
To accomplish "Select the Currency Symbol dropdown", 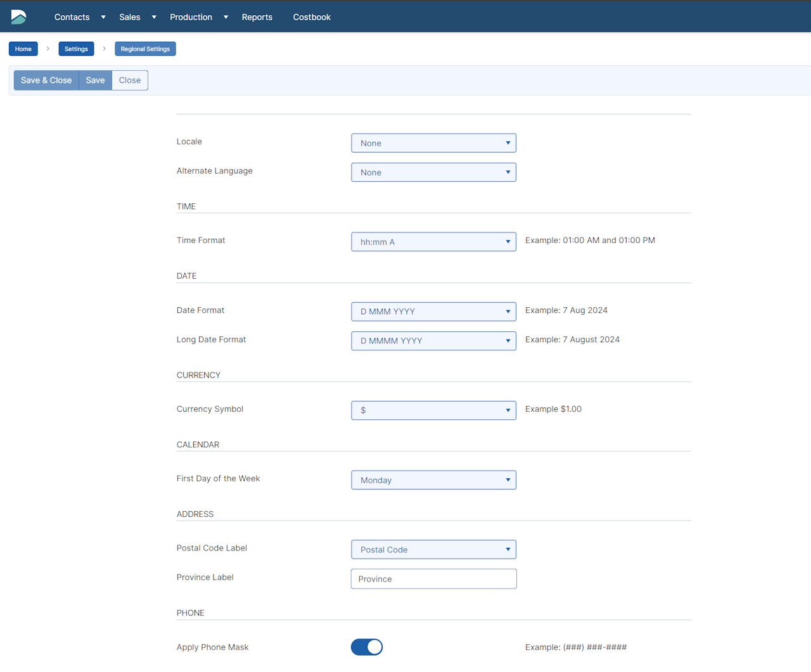I will 433,410.
